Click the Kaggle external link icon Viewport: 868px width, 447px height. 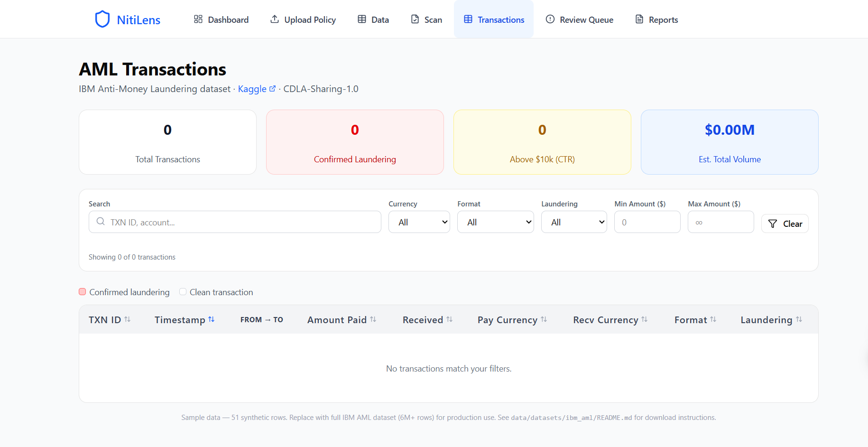tap(272, 89)
